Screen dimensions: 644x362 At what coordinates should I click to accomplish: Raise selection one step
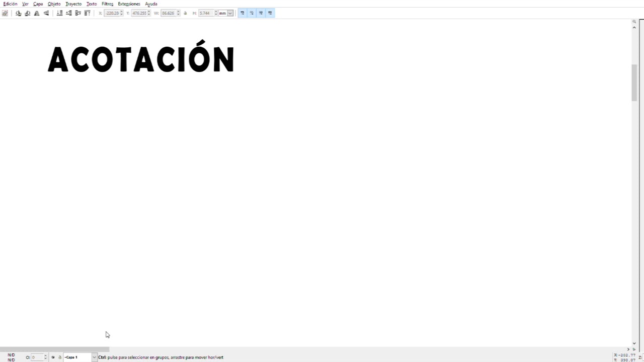click(x=78, y=13)
